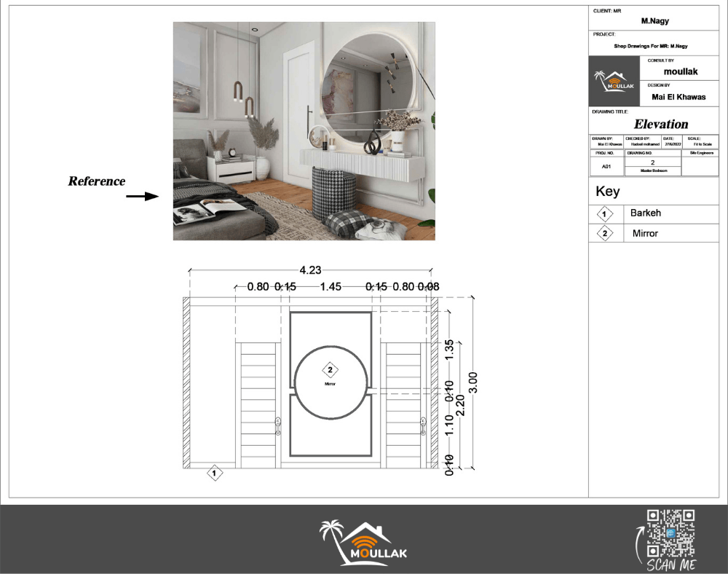Image resolution: width=728 pixels, height=574 pixels.
Task: Click the QR code in the footer
Action: coord(670,533)
